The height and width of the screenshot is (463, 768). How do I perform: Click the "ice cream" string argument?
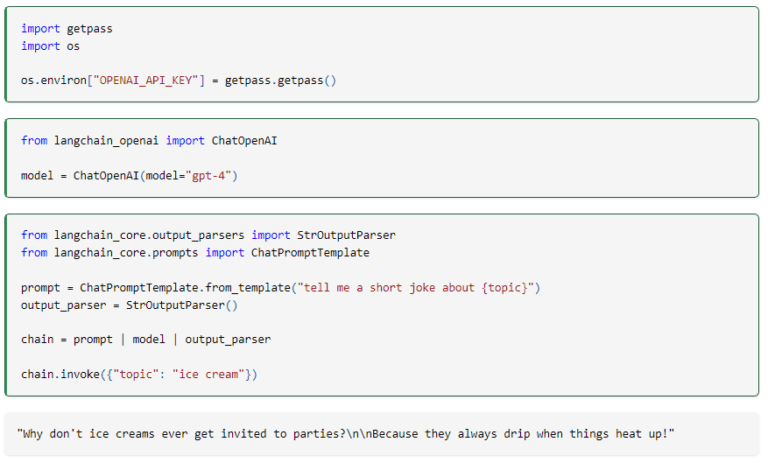[212, 375]
